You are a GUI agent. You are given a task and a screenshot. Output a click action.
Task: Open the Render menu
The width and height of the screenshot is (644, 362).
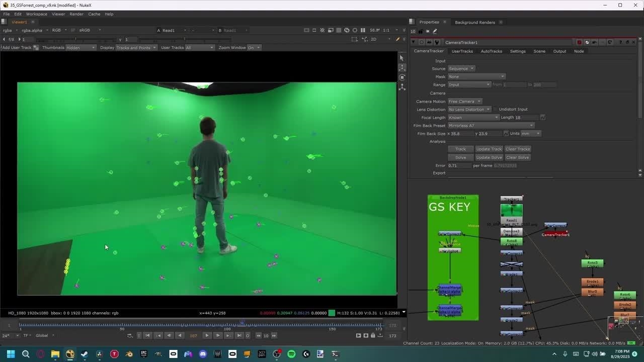(76, 14)
